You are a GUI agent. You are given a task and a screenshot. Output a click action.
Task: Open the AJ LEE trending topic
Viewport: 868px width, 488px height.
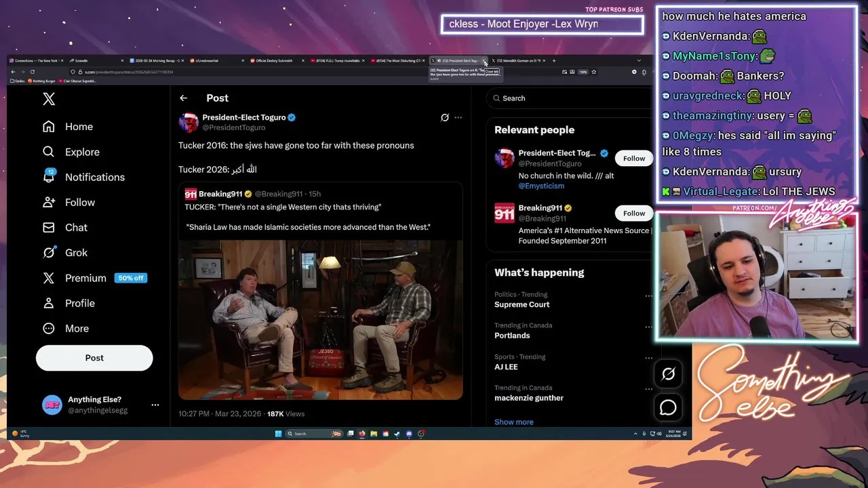pos(506,367)
